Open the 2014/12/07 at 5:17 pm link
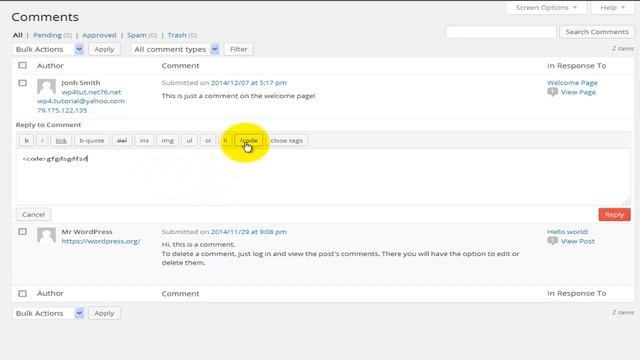640x360 pixels. (x=249, y=83)
